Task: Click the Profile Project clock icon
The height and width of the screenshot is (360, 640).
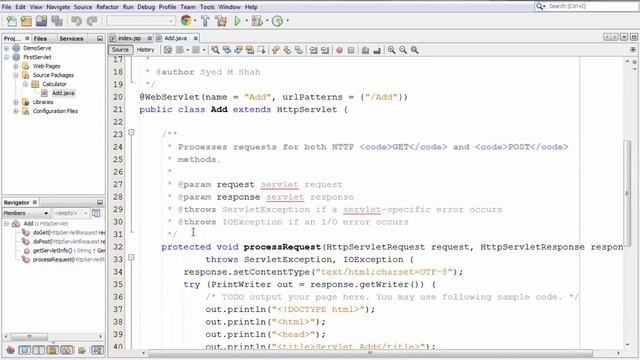Action: tap(278, 21)
